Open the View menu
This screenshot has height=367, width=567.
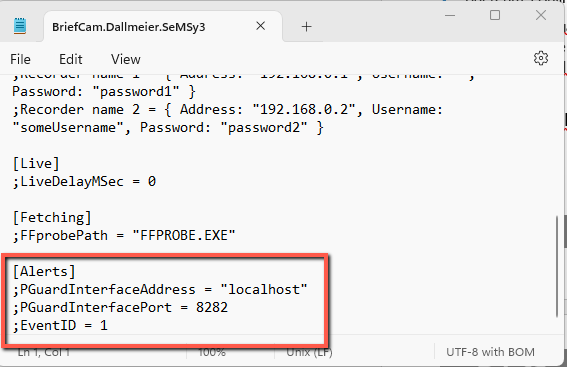[x=125, y=59]
